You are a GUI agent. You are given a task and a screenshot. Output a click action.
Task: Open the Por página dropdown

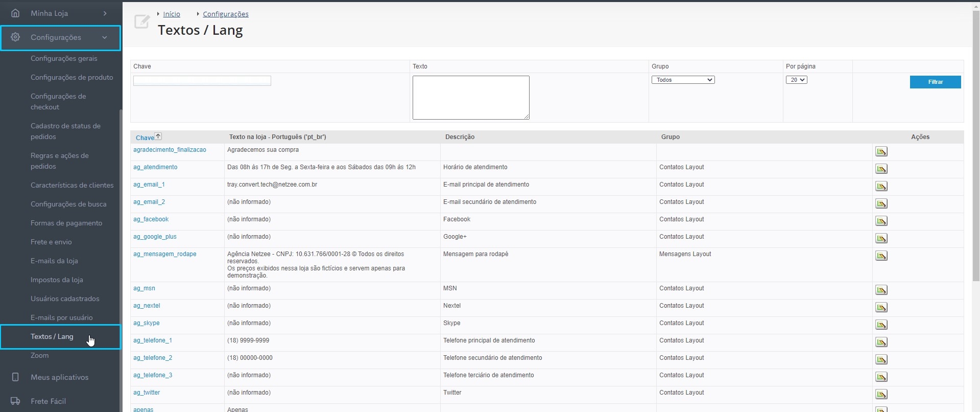796,80
